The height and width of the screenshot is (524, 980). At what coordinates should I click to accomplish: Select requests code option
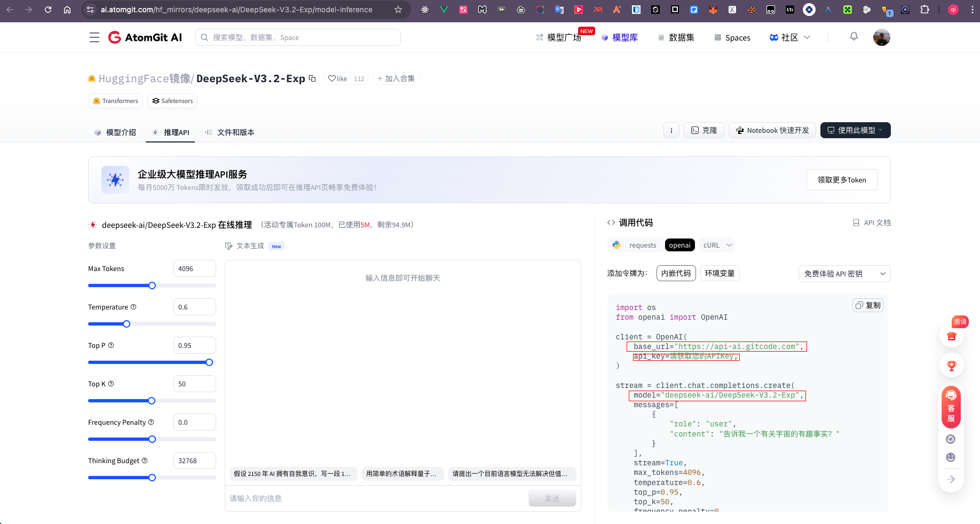[643, 245]
